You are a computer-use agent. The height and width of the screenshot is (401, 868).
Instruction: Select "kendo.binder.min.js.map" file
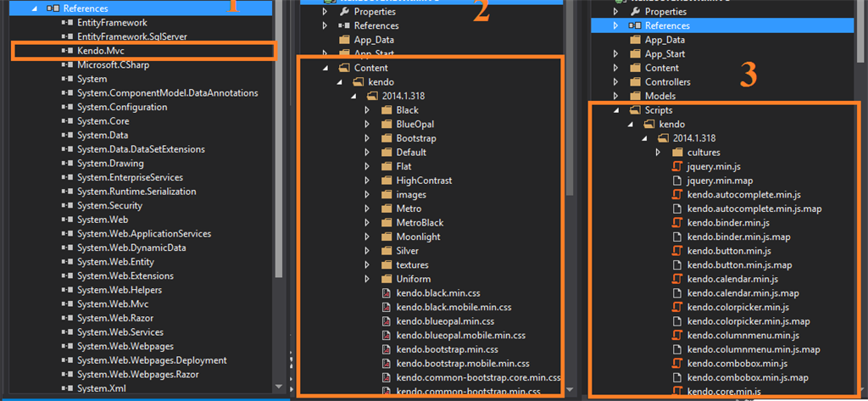coord(738,237)
